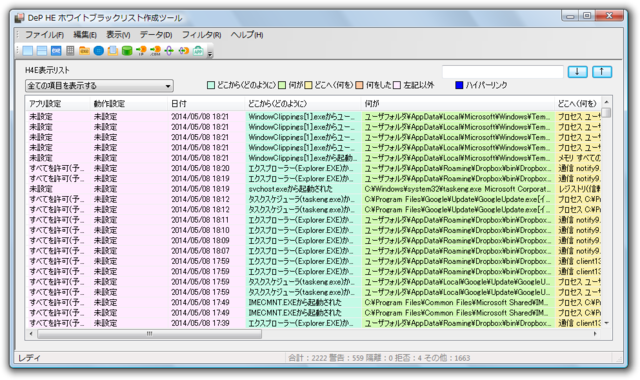This screenshot has width=640, height=380.
Task: Click the split-pane view toolbar icon
Action: 42,51
